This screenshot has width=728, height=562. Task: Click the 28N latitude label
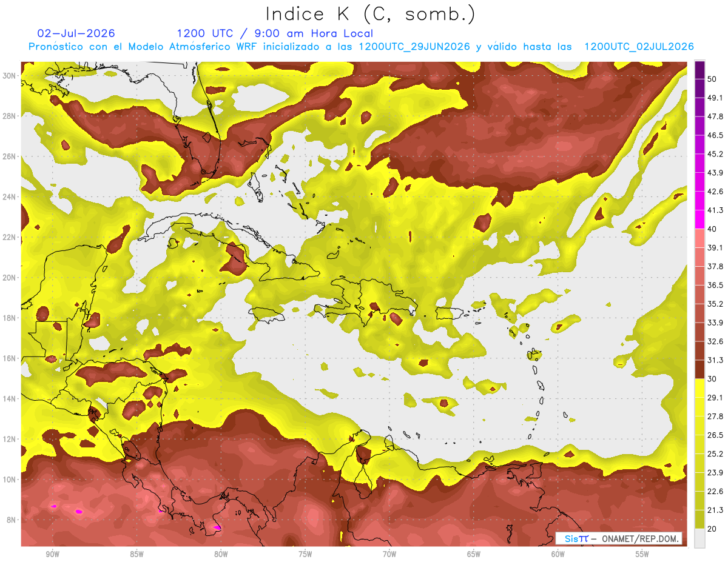pyautogui.click(x=9, y=116)
